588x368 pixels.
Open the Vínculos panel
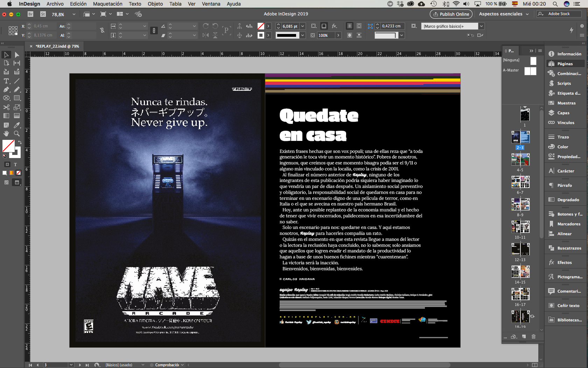point(566,123)
